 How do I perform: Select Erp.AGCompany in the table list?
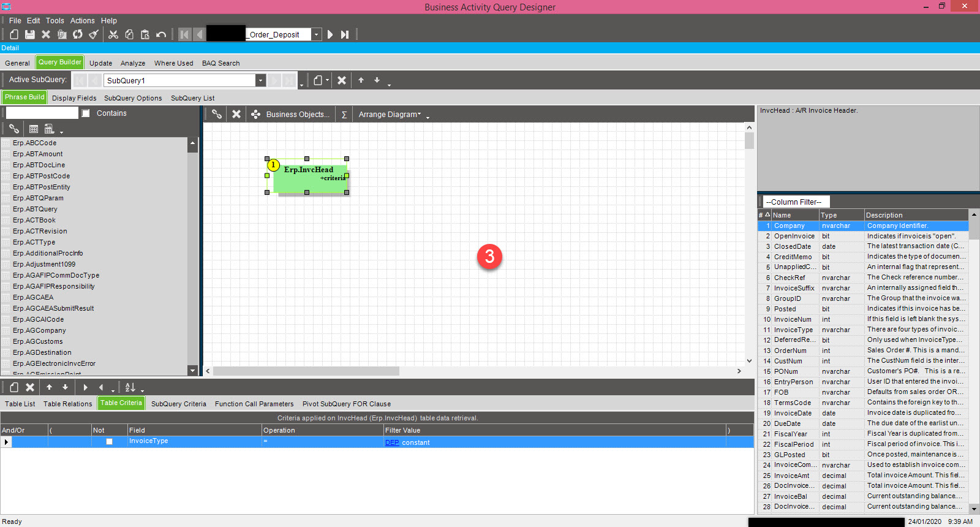coord(39,330)
